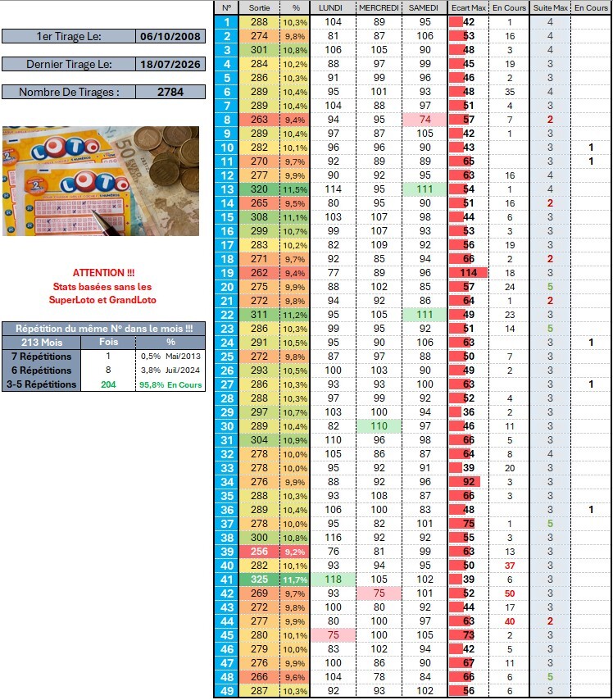Image resolution: width=613 pixels, height=700 pixels.
Task: Click the Ecart Max value 114
Action: point(468,273)
